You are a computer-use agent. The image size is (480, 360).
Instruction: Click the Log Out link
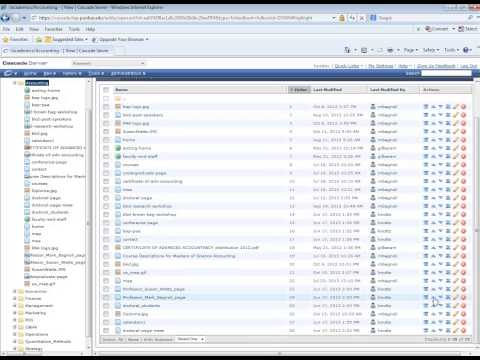click(x=469, y=66)
